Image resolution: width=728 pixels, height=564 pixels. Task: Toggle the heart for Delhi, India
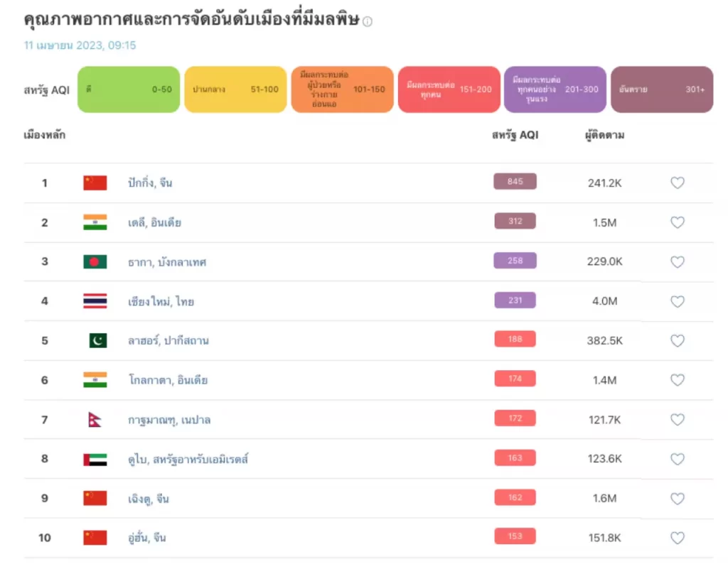click(x=678, y=222)
